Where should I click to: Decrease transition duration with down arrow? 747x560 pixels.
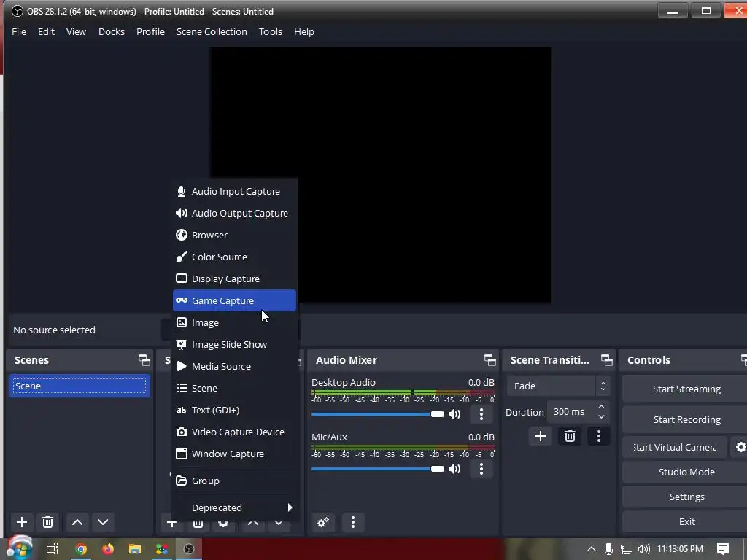pyautogui.click(x=602, y=417)
